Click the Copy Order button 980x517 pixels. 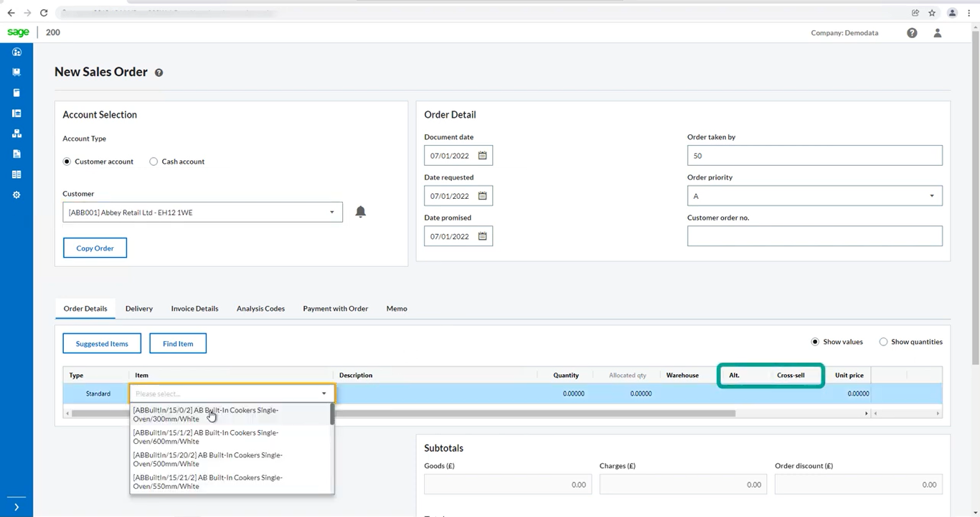tap(95, 248)
